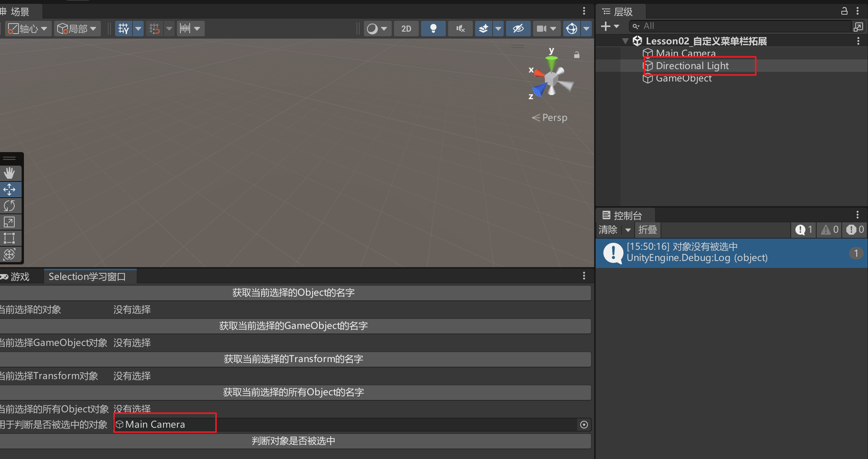Toggle 2D view mode
The width and height of the screenshot is (868, 459).
(406, 29)
